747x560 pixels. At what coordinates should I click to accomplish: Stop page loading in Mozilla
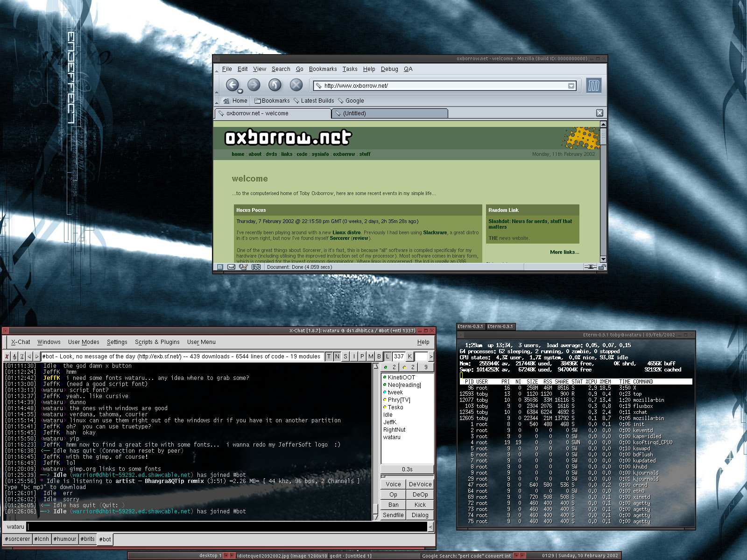coord(296,85)
